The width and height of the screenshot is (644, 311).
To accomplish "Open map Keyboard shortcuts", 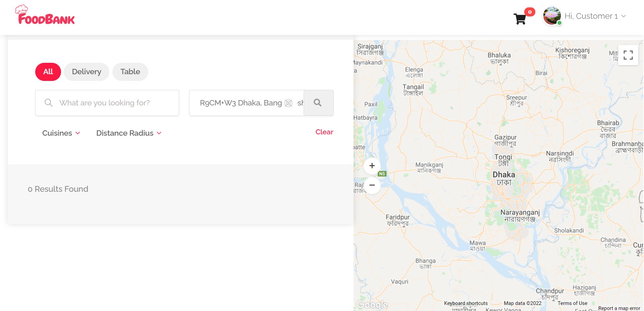I will [x=466, y=303].
